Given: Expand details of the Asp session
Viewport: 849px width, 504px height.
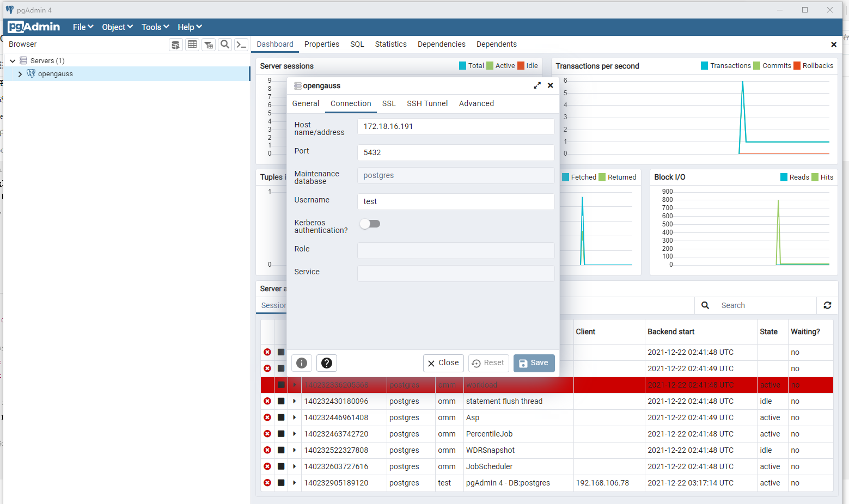Looking at the screenshot, I should [295, 417].
